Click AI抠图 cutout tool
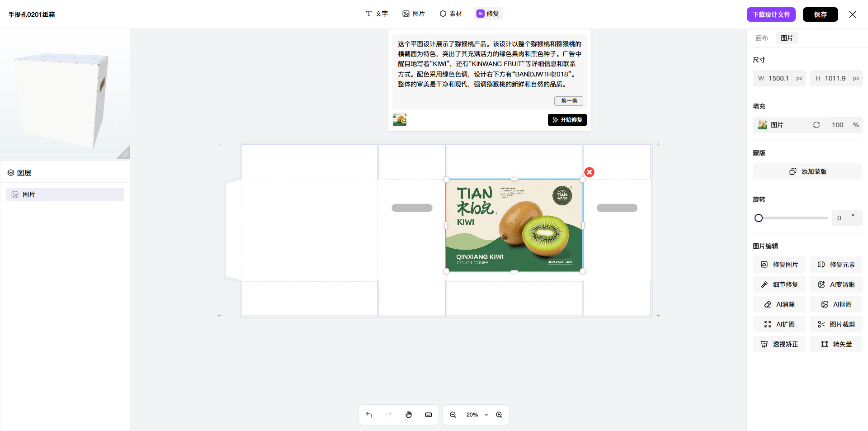 click(x=836, y=304)
